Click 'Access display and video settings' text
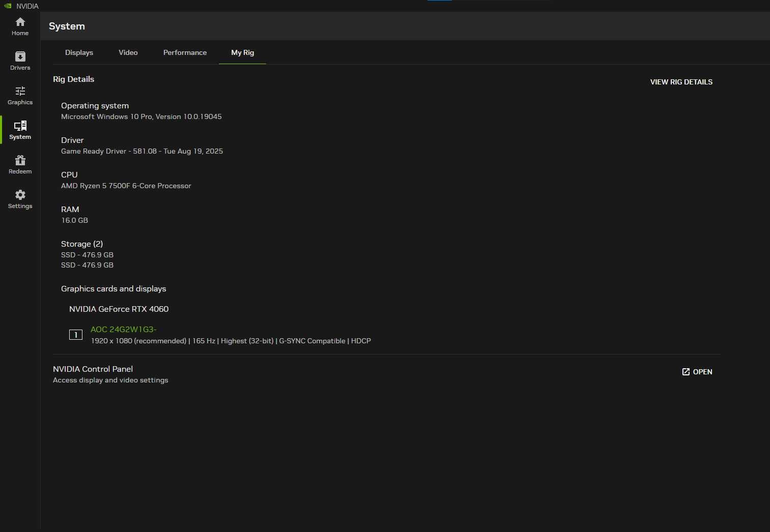The image size is (770, 532). tap(110, 380)
